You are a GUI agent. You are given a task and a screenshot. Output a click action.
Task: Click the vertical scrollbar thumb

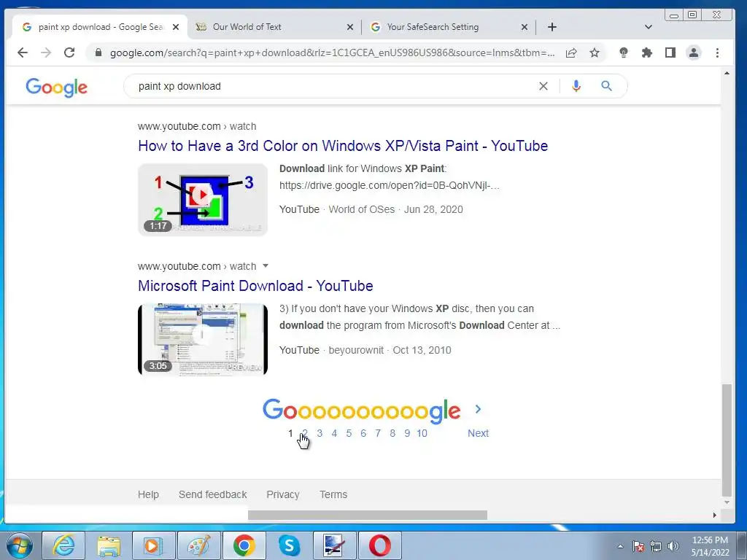point(727,440)
